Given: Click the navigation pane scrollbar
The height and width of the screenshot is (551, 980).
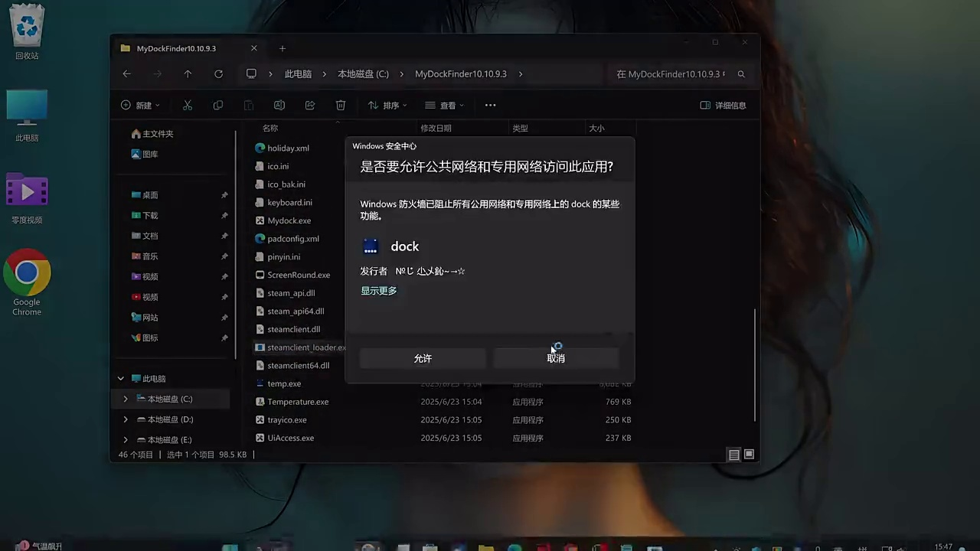Looking at the screenshot, I should [x=236, y=243].
